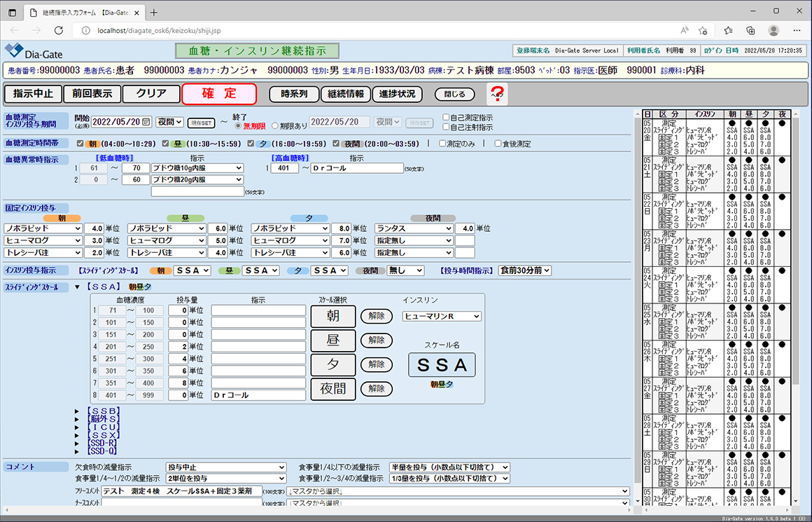Click the クリア button

[x=151, y=94]
